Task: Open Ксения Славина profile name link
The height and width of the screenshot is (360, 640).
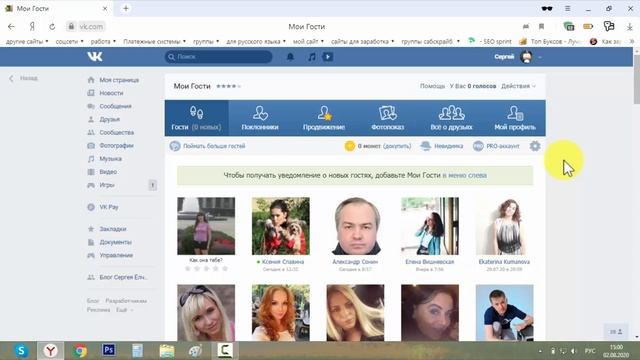Action: tap(283, 262)
